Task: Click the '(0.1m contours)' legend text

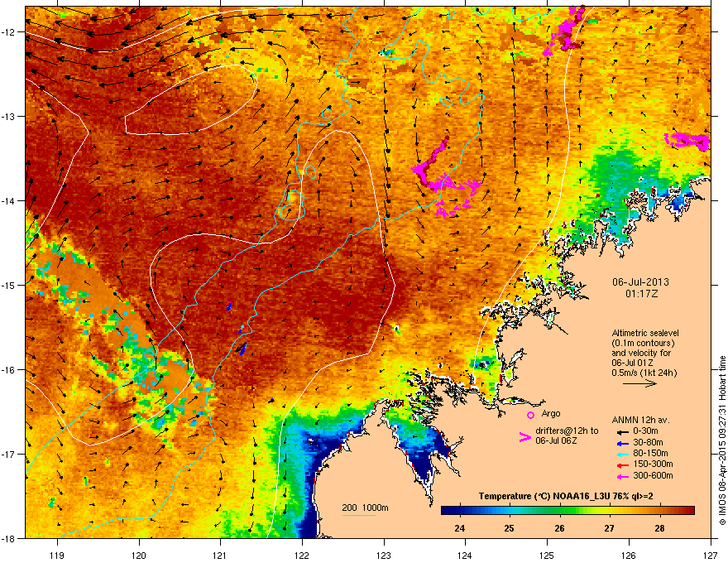Action: (x=643, y=344)
